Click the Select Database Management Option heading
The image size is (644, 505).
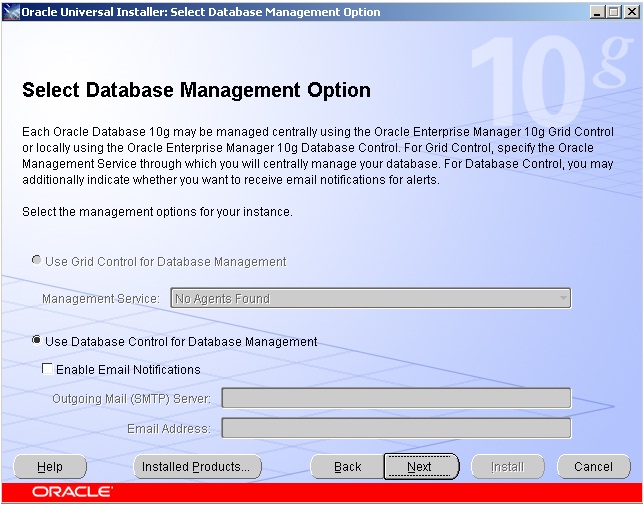coord(196,90)
